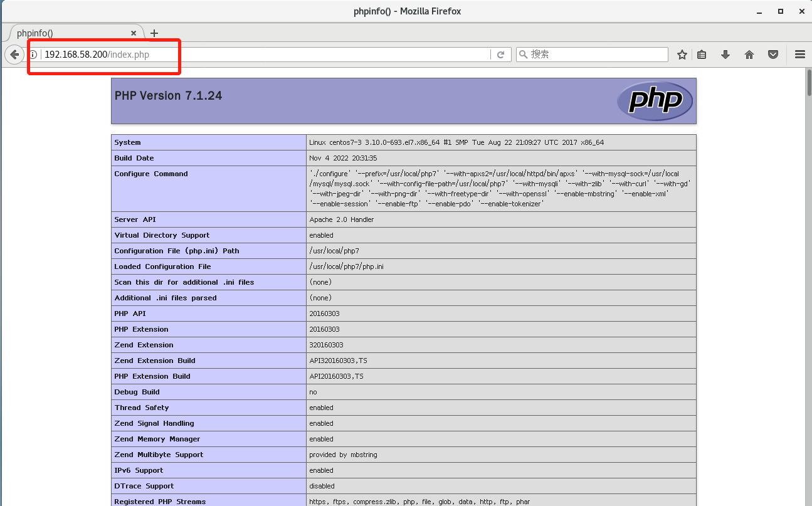Click the Debug Build row label

click(x=137, y=392)
